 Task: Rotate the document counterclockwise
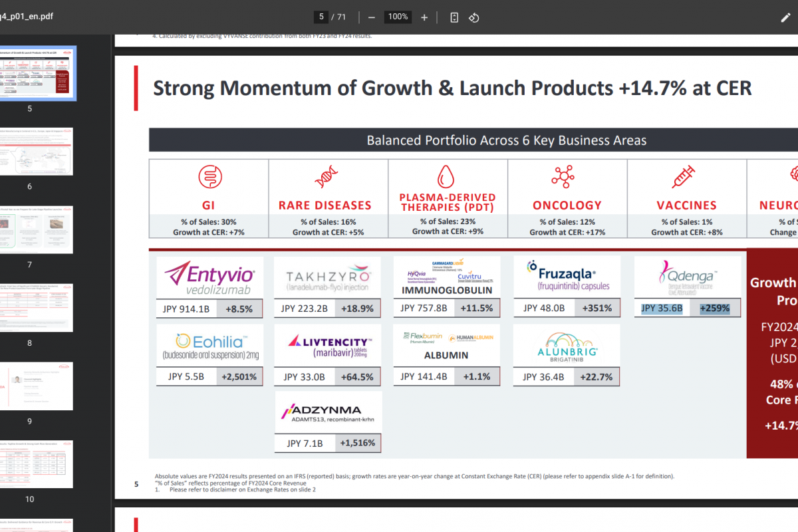474,17
